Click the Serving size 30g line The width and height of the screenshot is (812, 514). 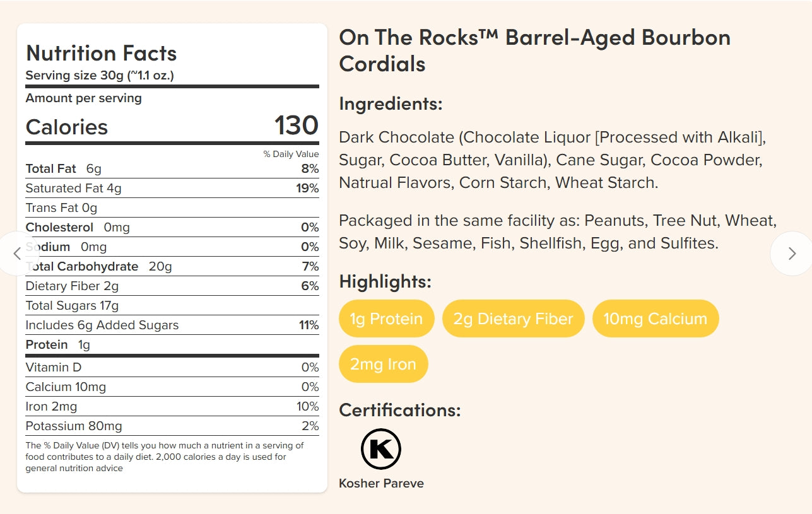pyautogui.click(x=100, y=76)
